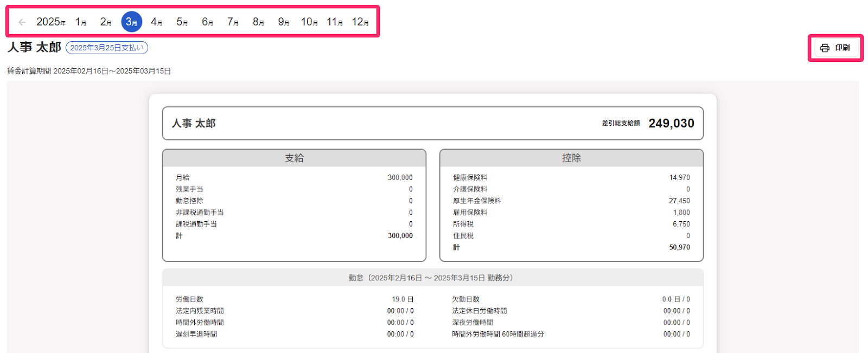Switch to 8月 in month selector
868x353 pixels.
258,22
